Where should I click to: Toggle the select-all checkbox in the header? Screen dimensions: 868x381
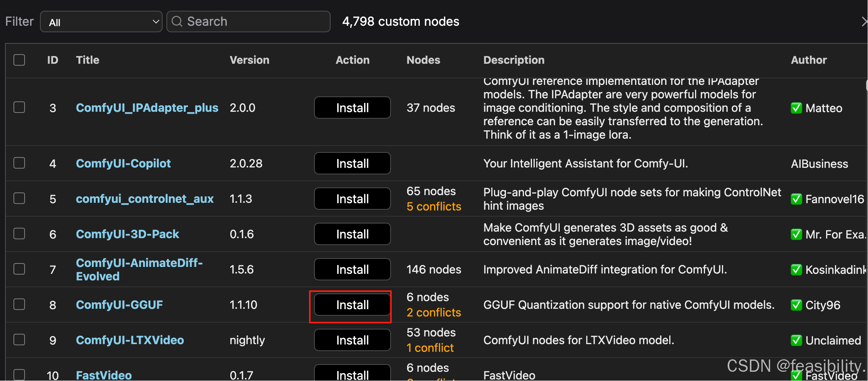19,60
